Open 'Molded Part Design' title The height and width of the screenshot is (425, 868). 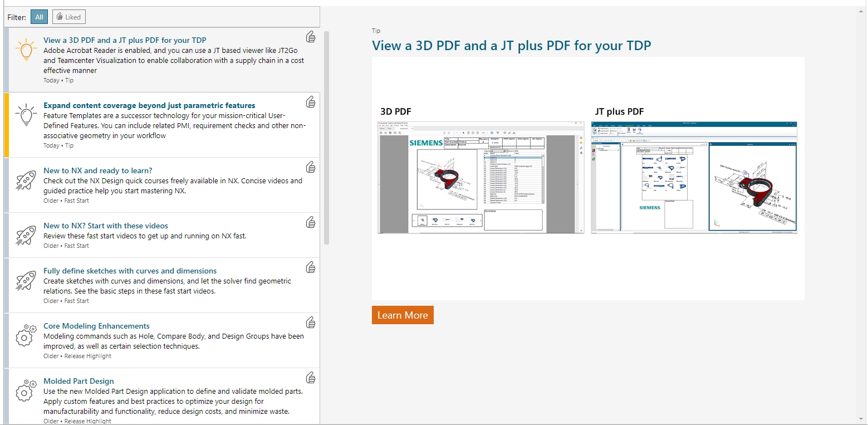79,381
